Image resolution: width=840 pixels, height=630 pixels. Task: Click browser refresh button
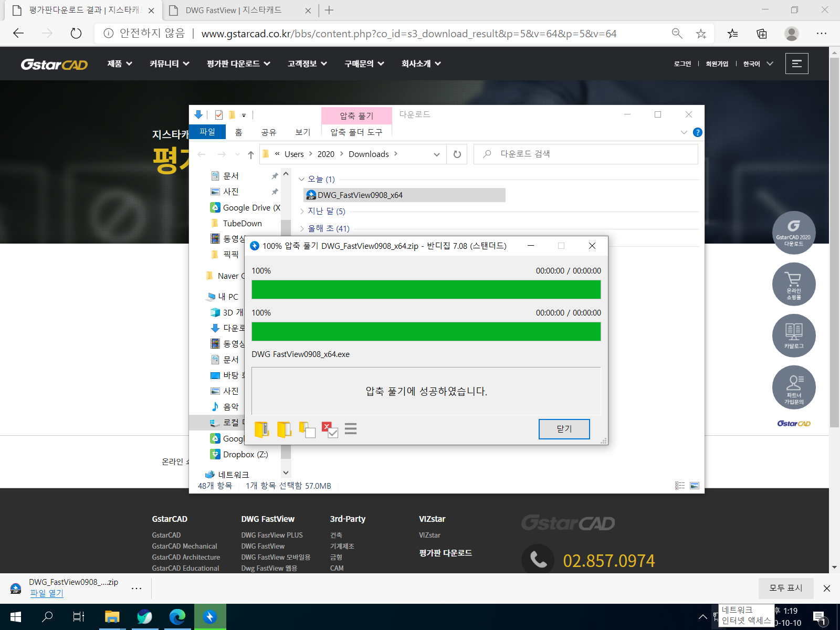click(x=76, y=34)
